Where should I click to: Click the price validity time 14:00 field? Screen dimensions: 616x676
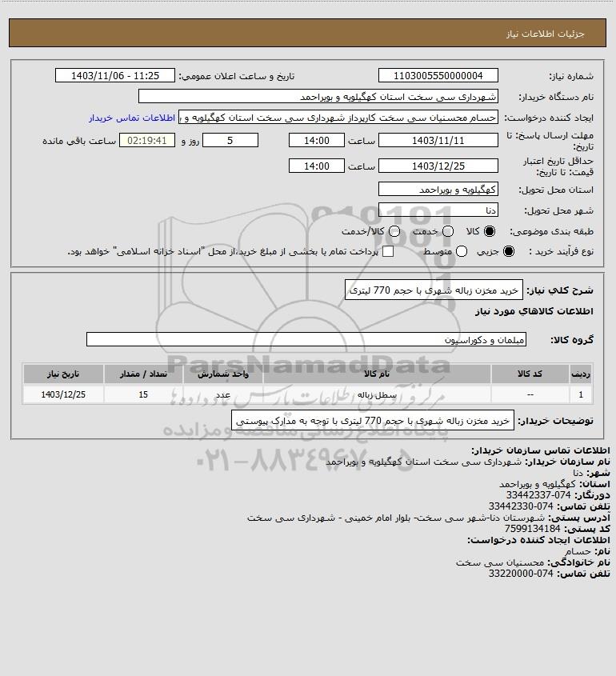point(317,166)
